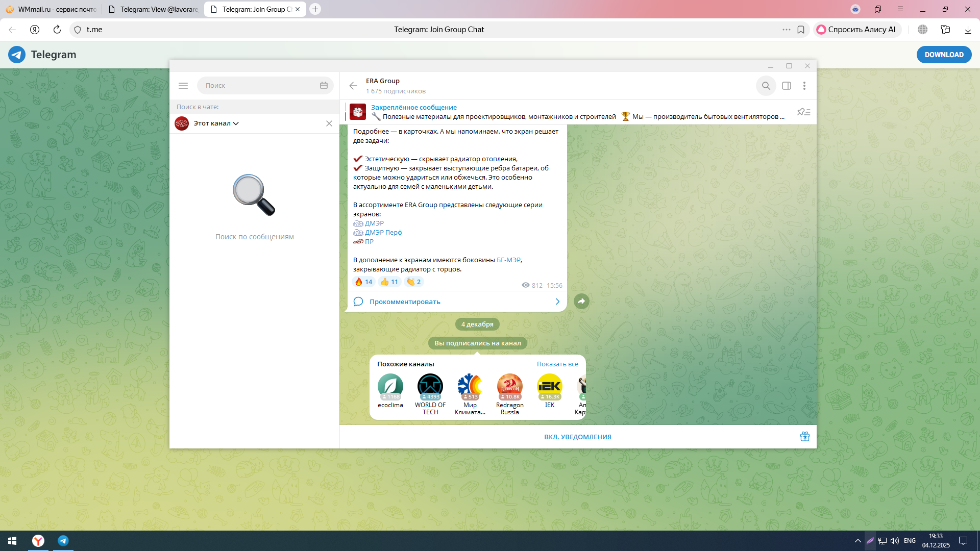Open the IEK channel thumbnail
This screenshot has height=551, width=980.
coord(549,387)
